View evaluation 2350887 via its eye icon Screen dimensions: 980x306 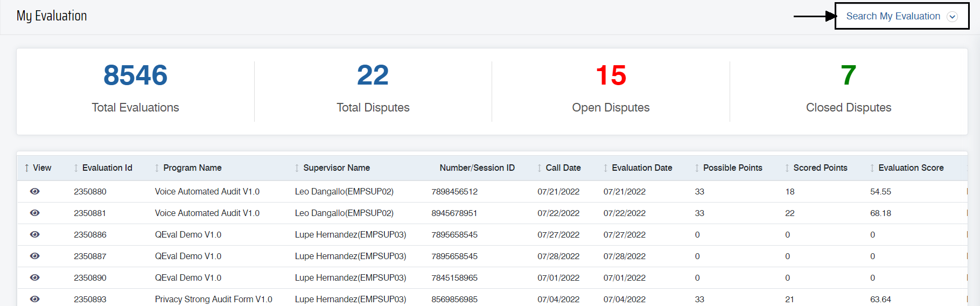pyautogui.click(x=35, y=256)
